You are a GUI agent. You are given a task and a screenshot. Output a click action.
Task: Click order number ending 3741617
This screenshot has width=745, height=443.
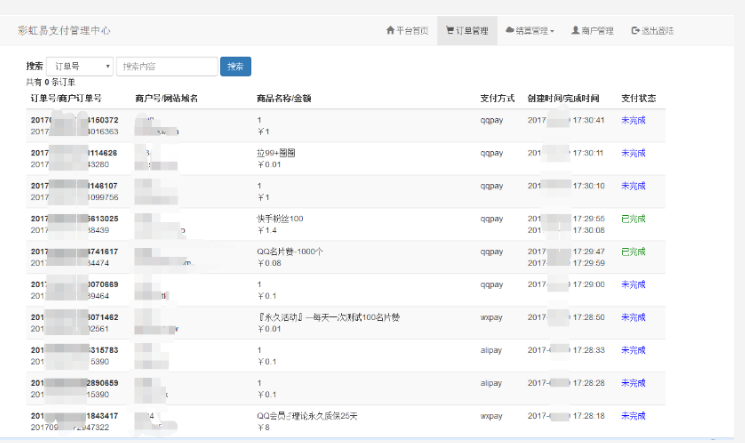click(x=75, y=251)
